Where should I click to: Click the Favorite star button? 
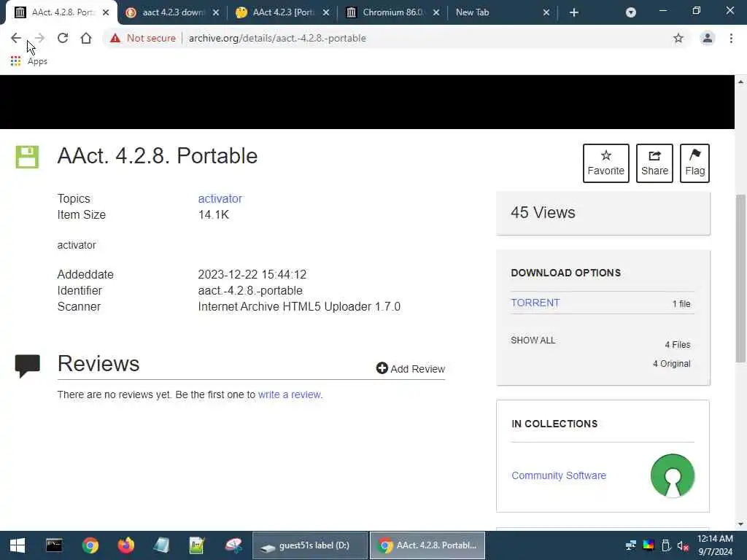pos(606,163)
